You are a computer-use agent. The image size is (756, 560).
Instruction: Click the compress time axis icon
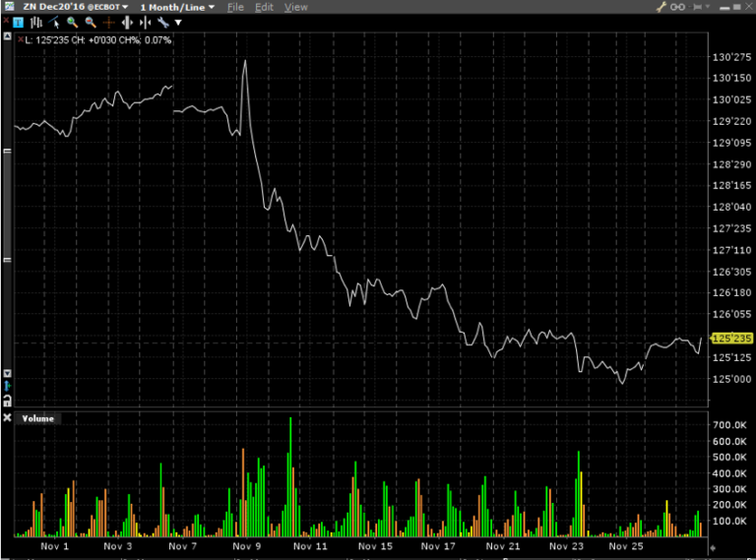click(145, 23)
